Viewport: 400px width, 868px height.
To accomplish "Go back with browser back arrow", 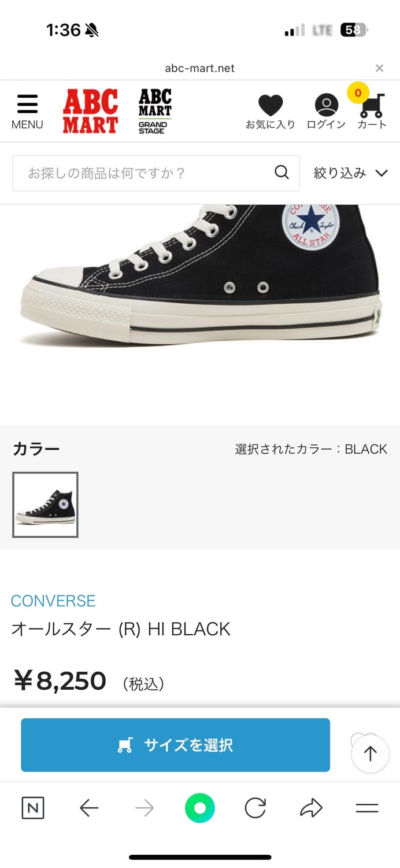I will pos(89,808).
